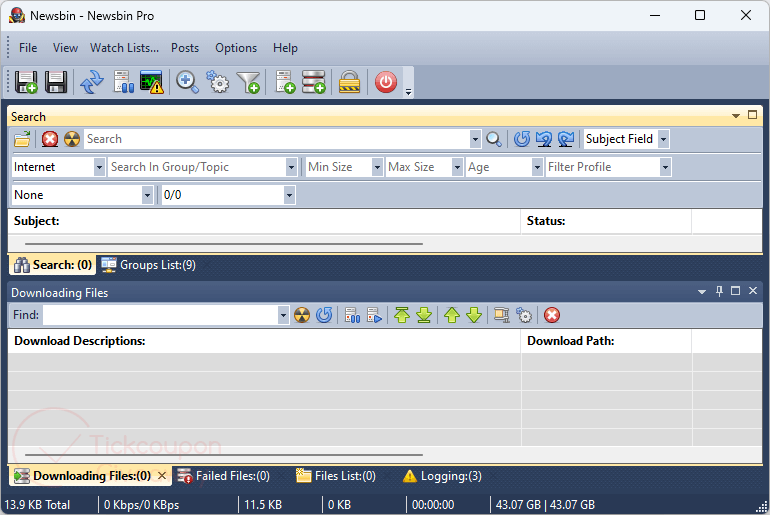
Task: Expand the main toolbar overflow arrow
Action: pyautogui.click(x=408, y=92)
